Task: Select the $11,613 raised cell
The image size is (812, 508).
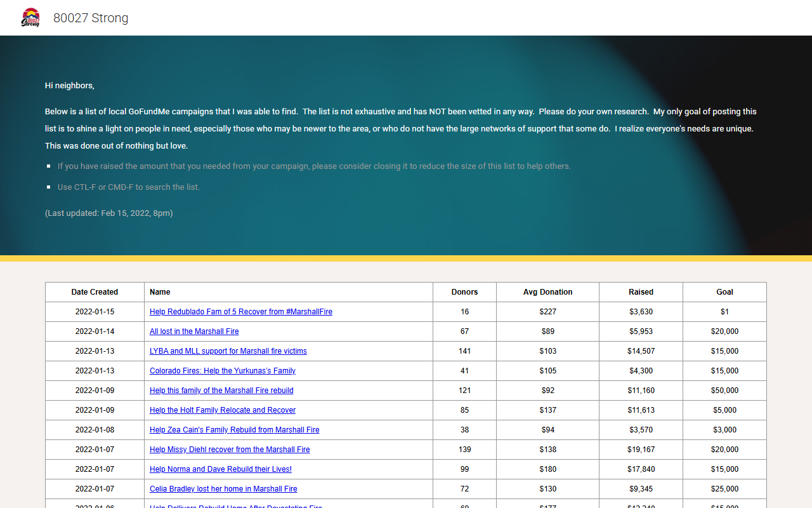Action: pyautogui.click(x=641, y=410)
